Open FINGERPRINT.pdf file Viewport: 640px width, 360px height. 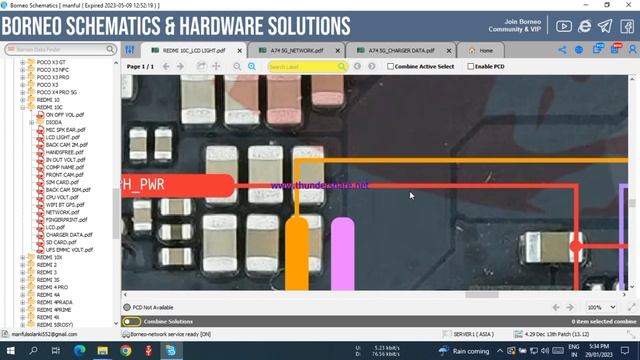pyautogui.click(x=67, y=220)
